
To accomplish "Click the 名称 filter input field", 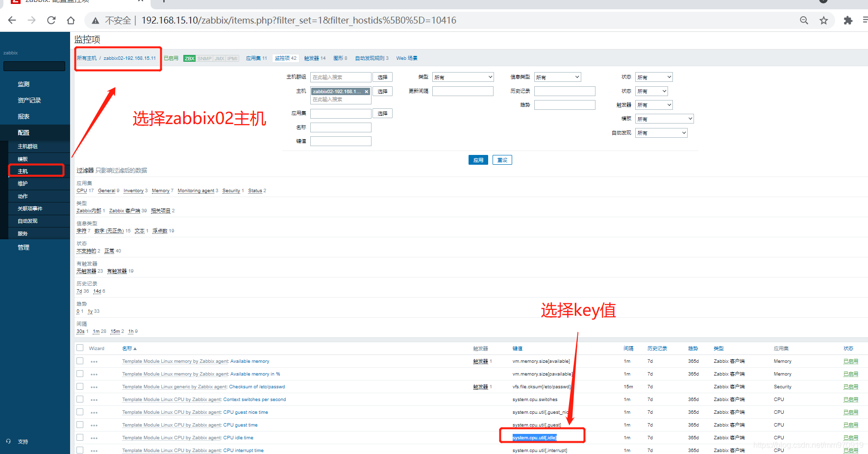I will click(x=341, y=127).
